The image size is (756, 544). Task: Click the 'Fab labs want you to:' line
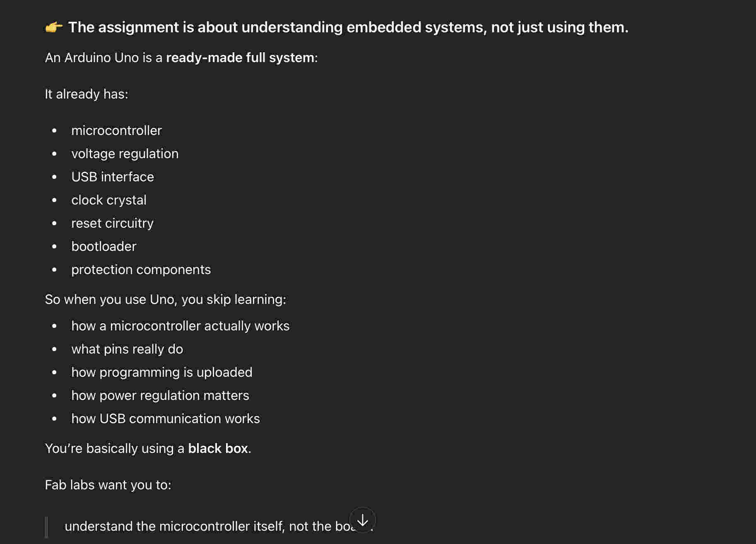[108, 485]
